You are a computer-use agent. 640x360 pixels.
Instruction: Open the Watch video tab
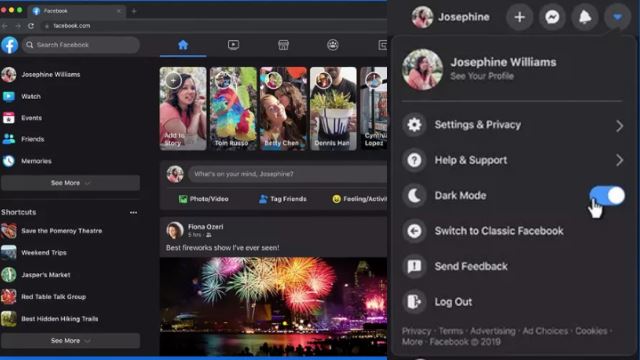233,45
